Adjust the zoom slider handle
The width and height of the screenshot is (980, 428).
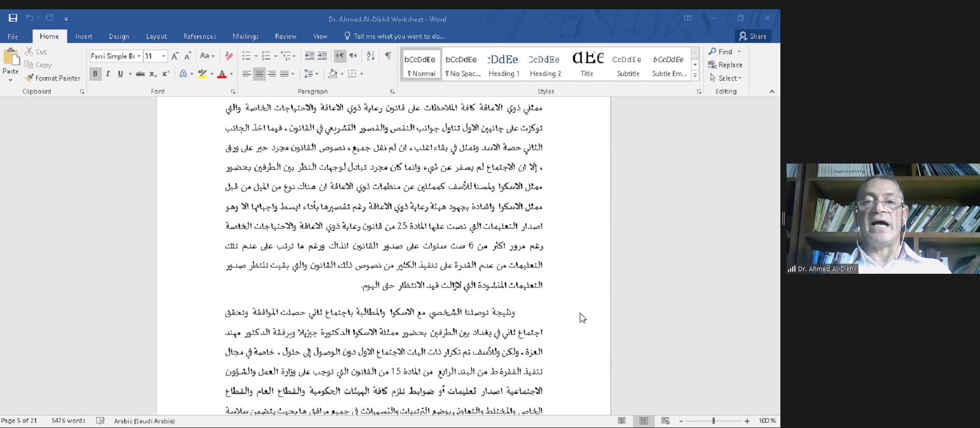tap(714, 421)
